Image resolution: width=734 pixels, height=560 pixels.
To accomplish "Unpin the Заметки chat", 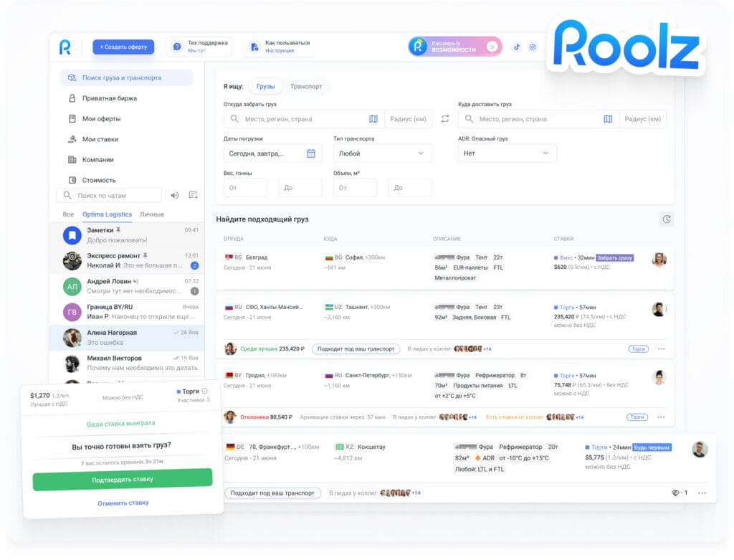I will (x=119, y=231).
